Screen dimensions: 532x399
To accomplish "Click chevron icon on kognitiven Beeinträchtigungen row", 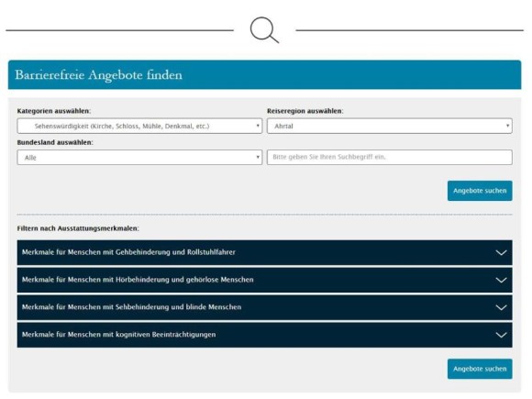I will click(x=501, y=335).
